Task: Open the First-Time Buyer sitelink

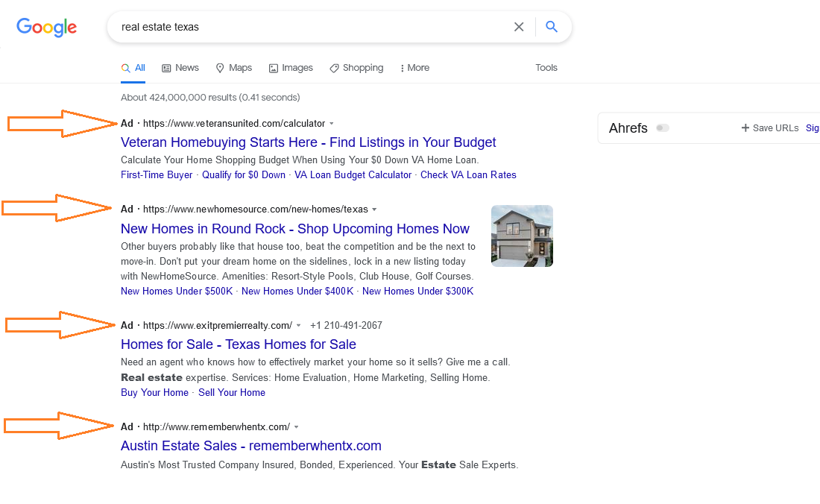Action: pos(157,175)
